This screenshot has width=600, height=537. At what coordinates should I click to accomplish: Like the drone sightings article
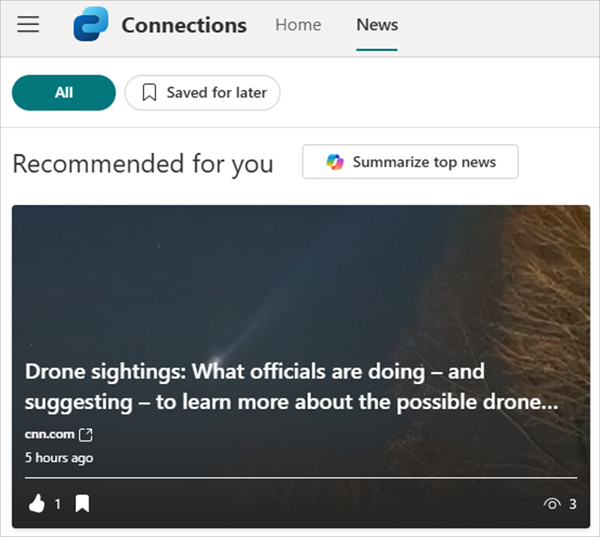coord(37,504)
